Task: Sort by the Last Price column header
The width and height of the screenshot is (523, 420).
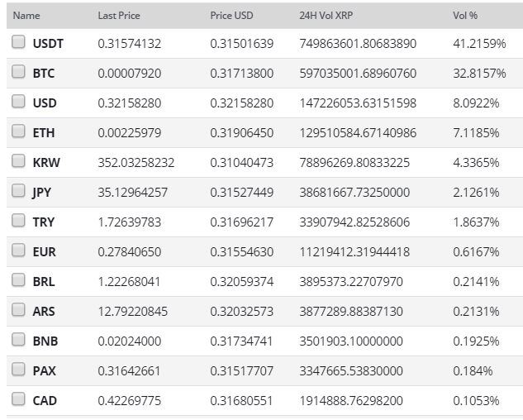Action: click(119, 16)
